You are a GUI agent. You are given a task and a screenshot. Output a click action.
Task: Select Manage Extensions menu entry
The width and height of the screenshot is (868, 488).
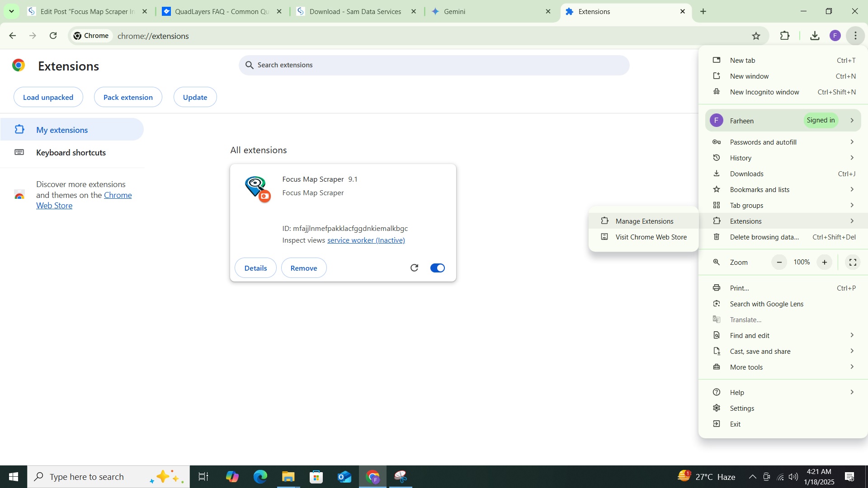[644, 221]
